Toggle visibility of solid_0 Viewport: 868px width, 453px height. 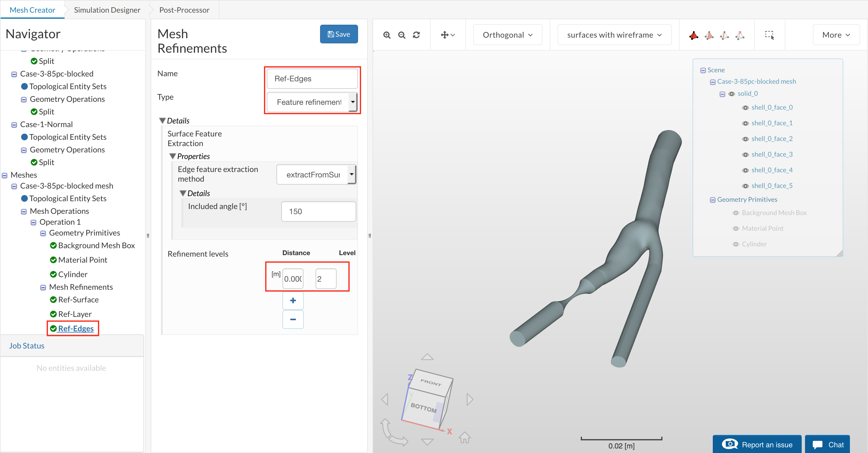731,94
